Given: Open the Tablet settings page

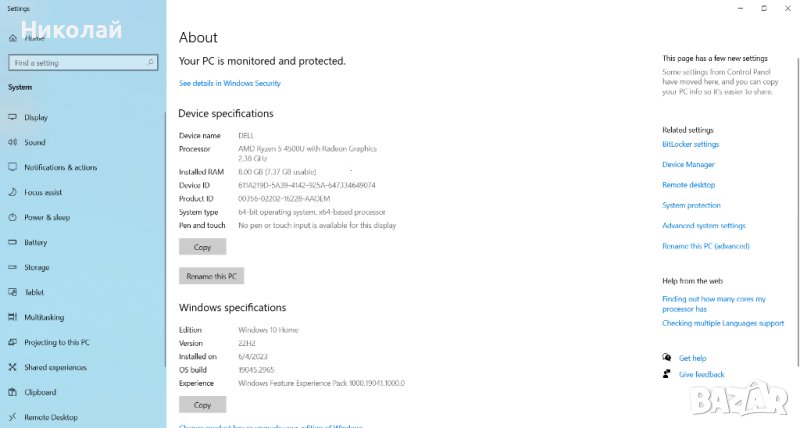Looking at the screenshot, I should [x=34, y=292].
